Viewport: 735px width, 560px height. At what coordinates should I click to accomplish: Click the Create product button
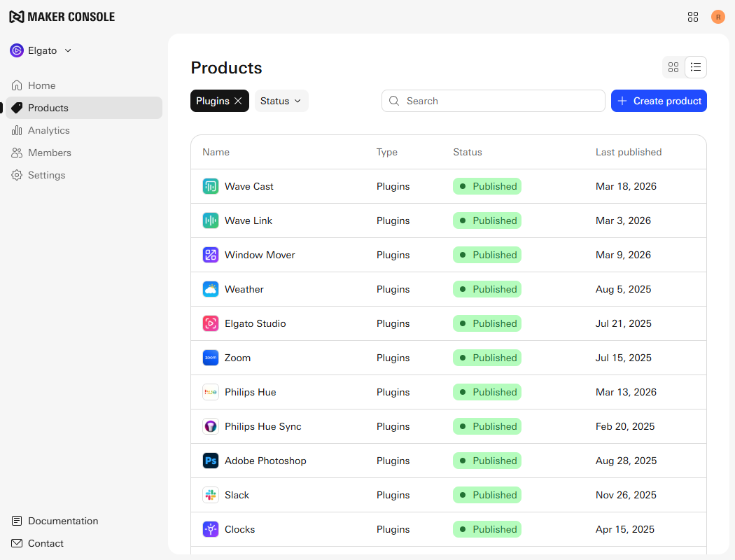pyautogui.click(x=659, y=101)
